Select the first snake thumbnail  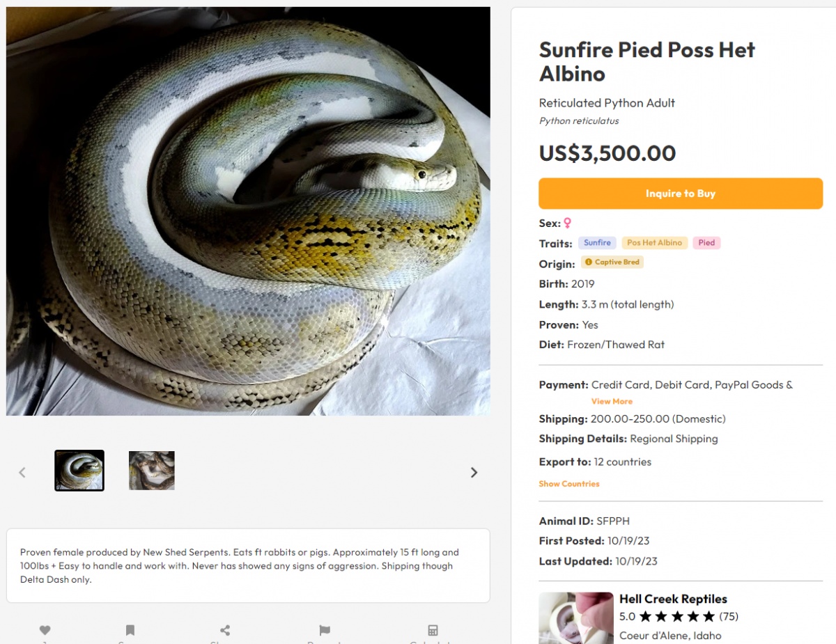(79, 471)
